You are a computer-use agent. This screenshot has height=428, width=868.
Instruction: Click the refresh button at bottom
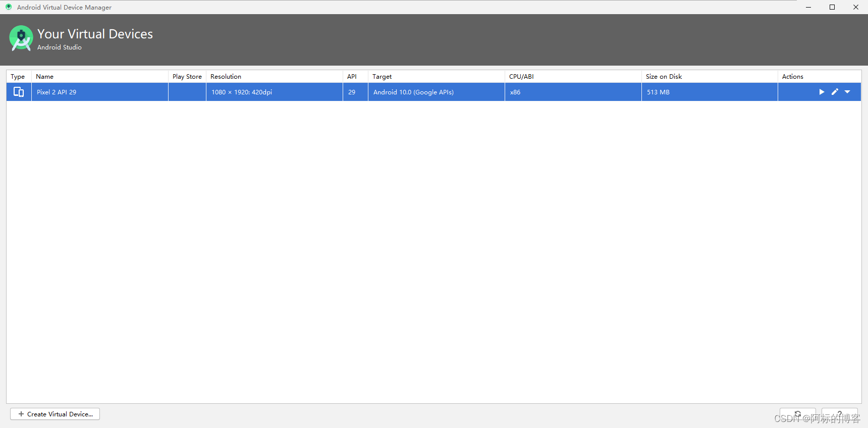[798, 414]
